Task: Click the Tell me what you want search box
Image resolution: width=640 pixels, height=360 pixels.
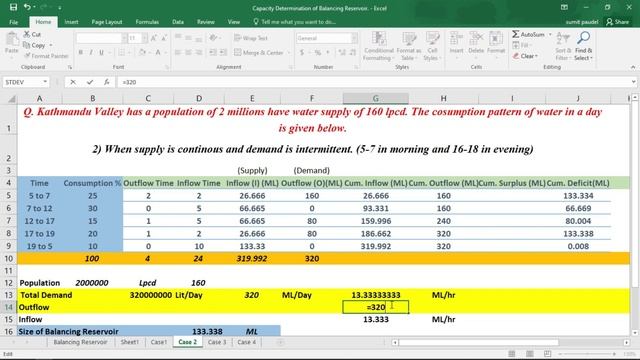Action: click(x=295, y=22)
